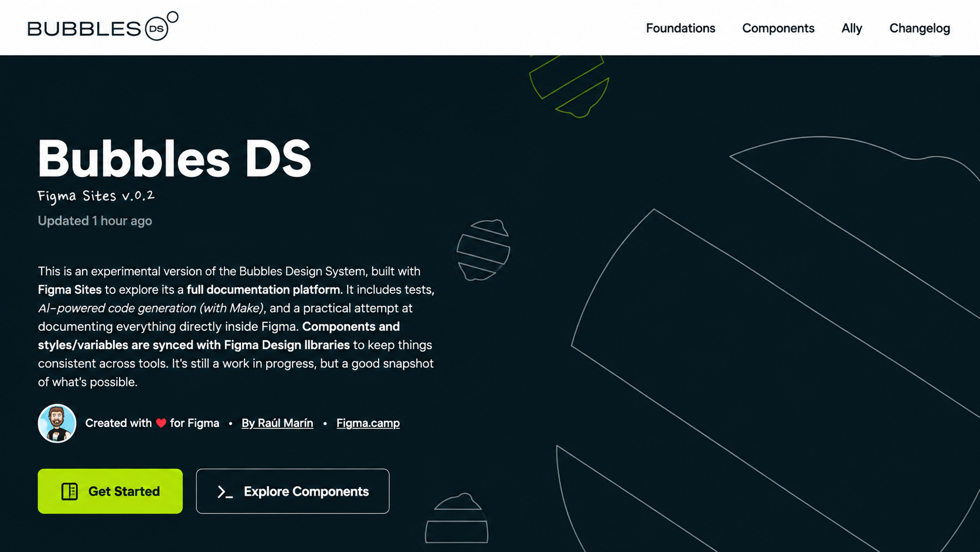This screenshot has height=552, width=980.
Task: Open the Figma.camp link
Action: click(368, 423)
